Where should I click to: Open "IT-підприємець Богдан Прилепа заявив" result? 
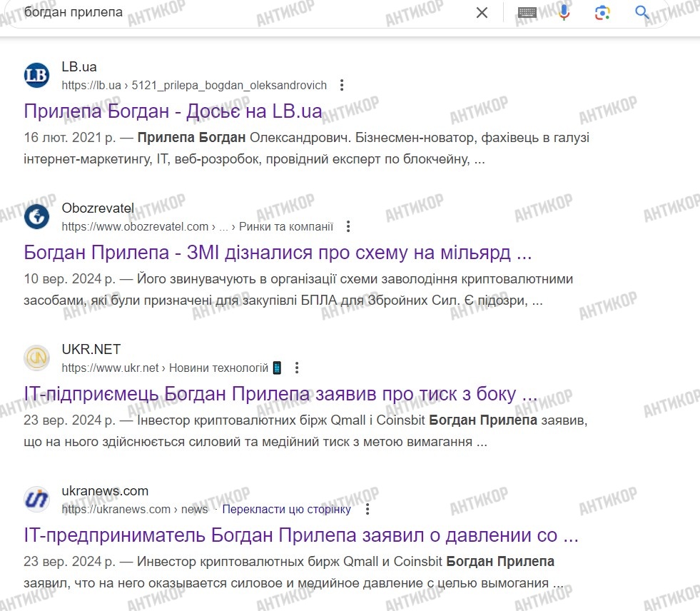click(x=280, y=394)
